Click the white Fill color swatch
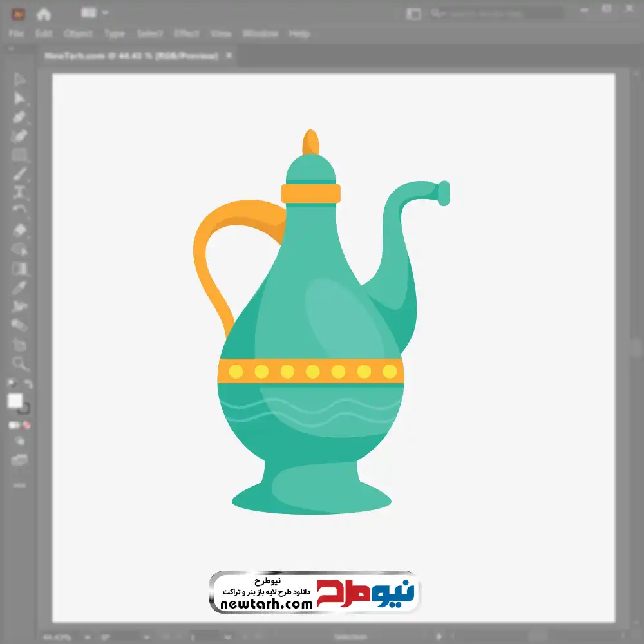This screenshot has width=644, height=644. [15, 401]
